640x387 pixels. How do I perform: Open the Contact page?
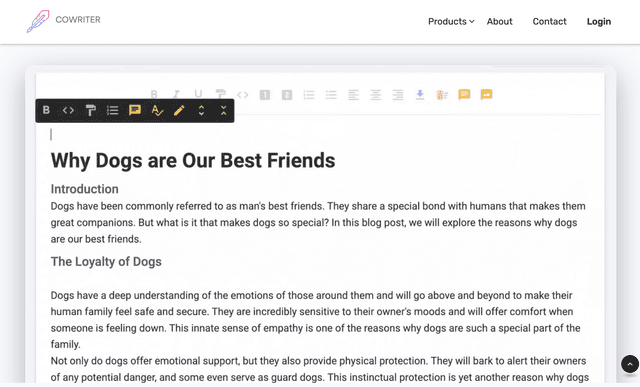tap(549, 21)
